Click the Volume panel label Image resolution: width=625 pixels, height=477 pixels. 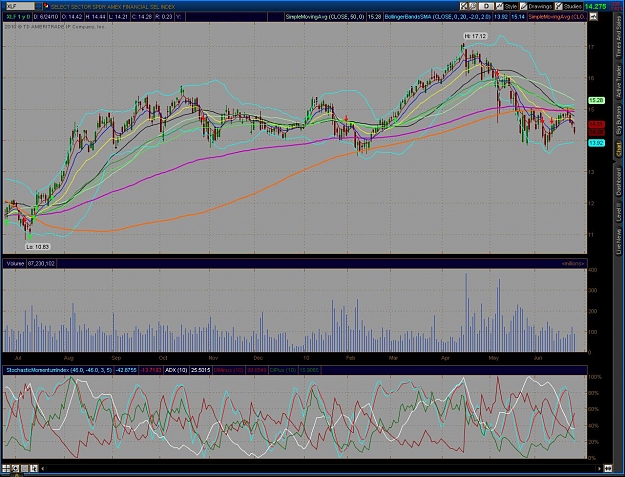[15, 263]
